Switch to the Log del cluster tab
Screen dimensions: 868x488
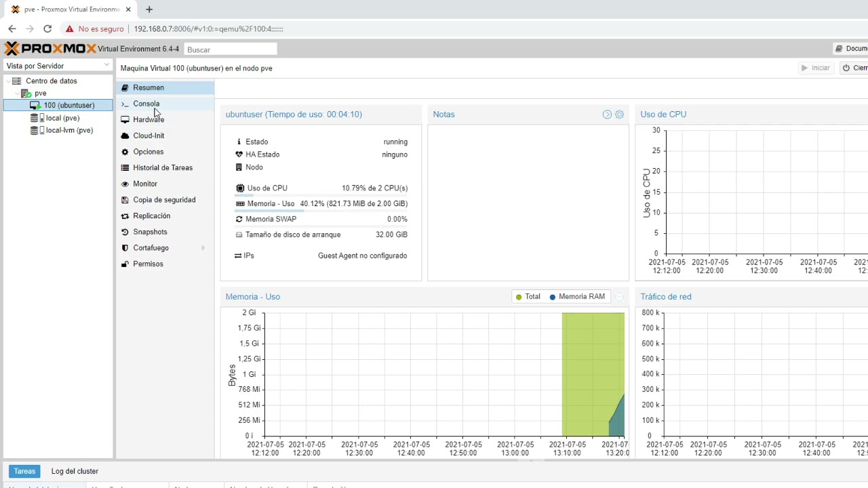coord(75,471)
